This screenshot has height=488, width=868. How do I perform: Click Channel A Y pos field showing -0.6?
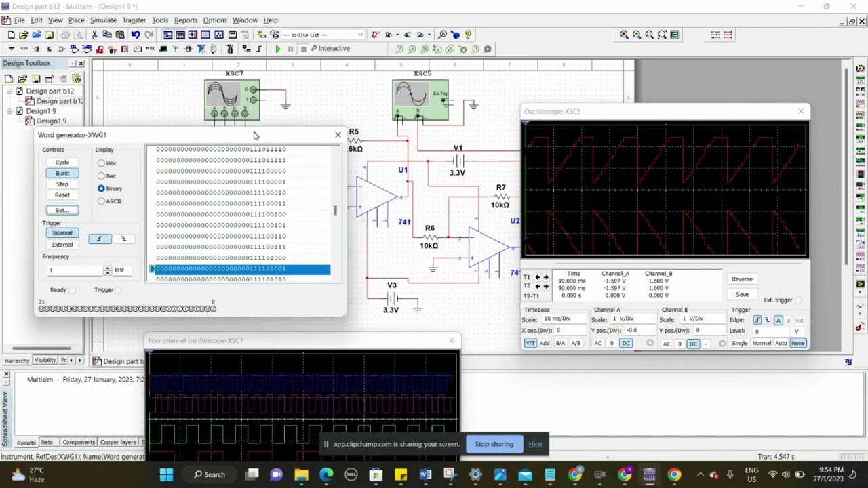tap(639, 331)
